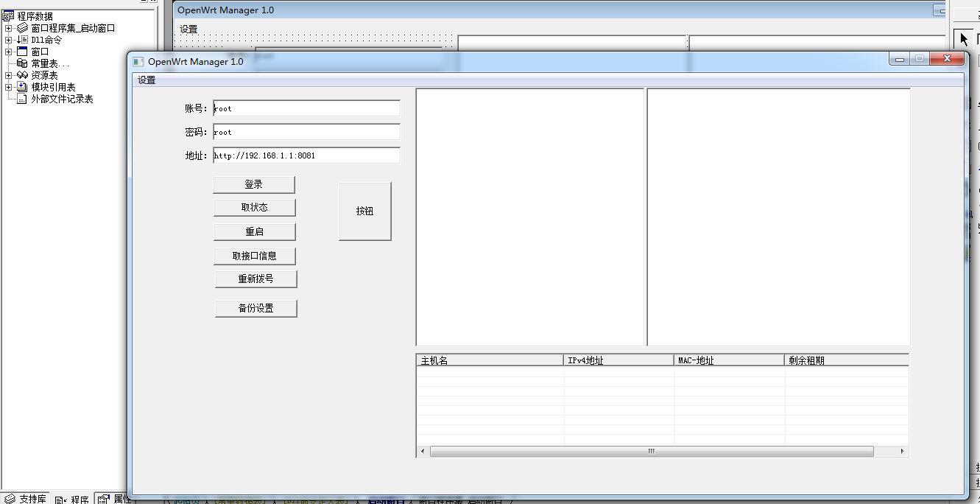Click the IPv4地址 column header

[619, 360]
